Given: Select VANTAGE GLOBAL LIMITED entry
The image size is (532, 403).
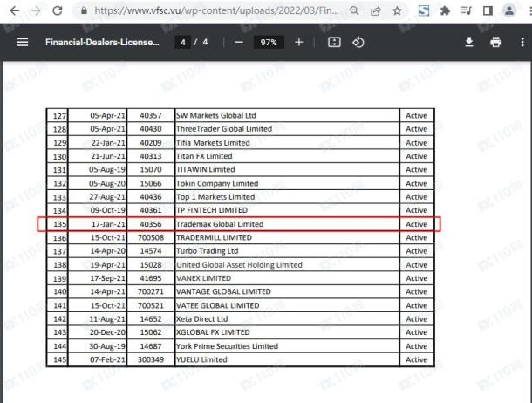Looking at the screenshot, I should click(223, 291).
